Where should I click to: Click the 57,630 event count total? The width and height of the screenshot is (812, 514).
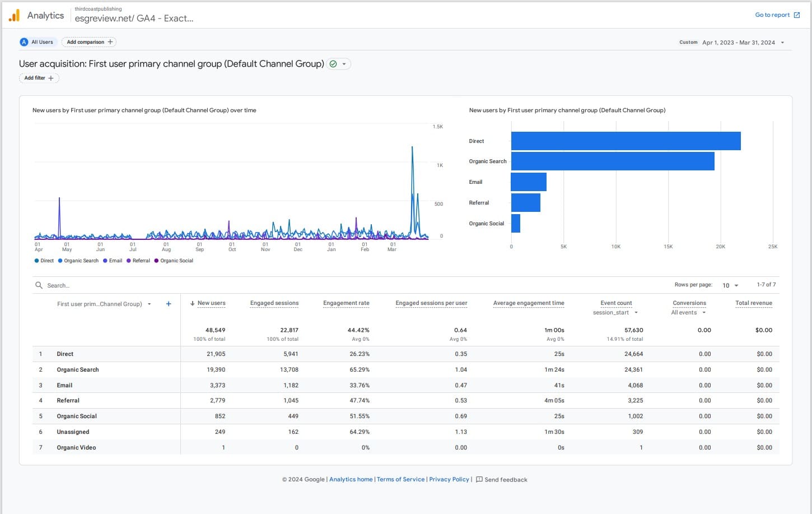point(634,330)
